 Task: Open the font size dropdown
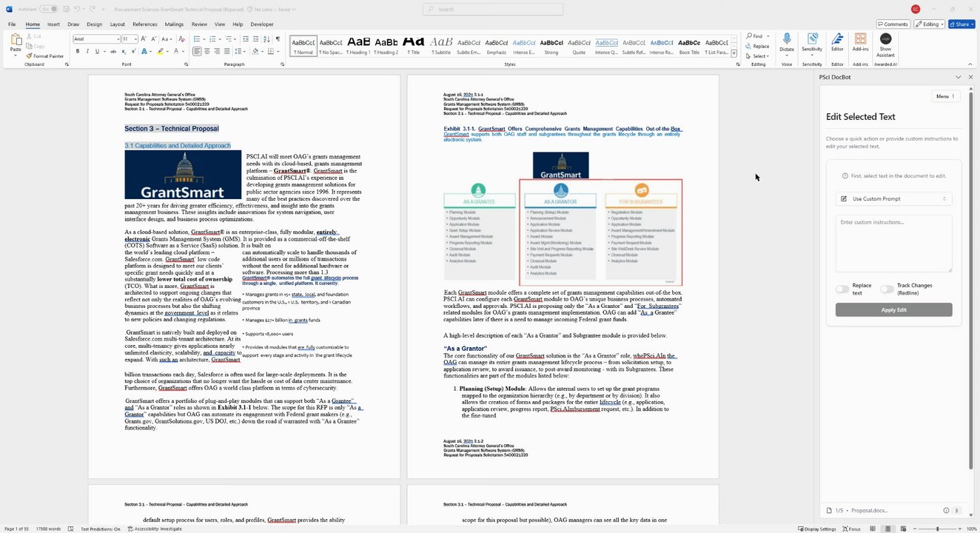pyautogui.click(x=135, y=38)
